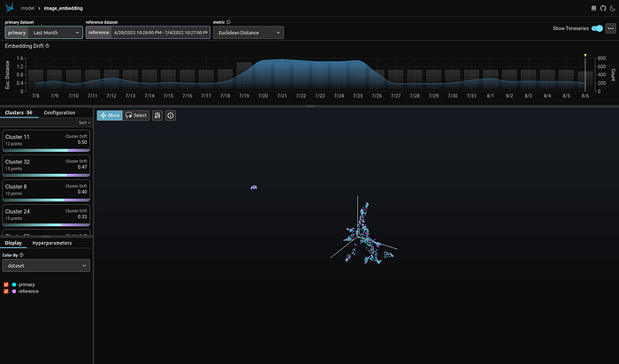Viewport: 619px width, 364px height.
Task: Select the Cluster 11 card
Action: tap(46, 140)
